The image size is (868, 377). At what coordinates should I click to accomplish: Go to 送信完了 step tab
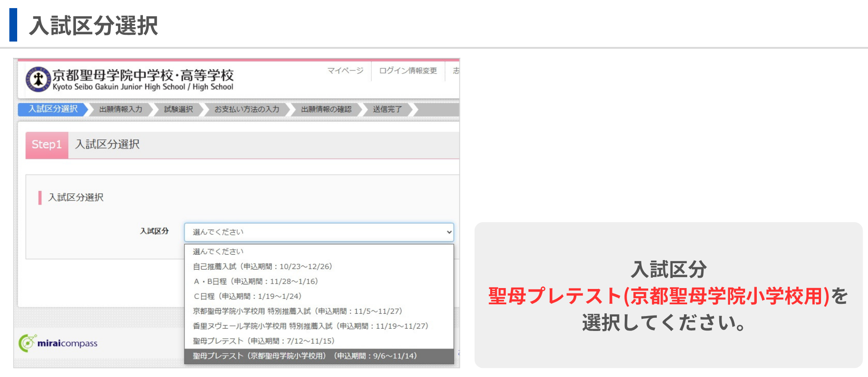(x=387, y=109)
